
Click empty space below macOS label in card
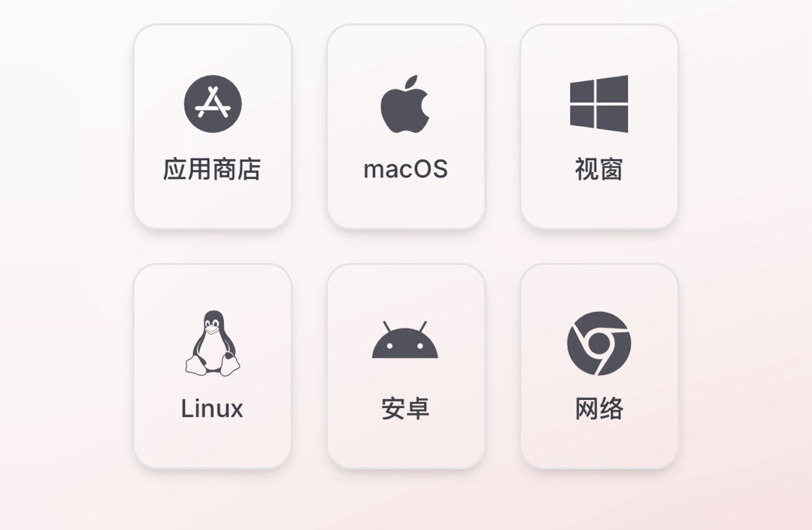405,204
